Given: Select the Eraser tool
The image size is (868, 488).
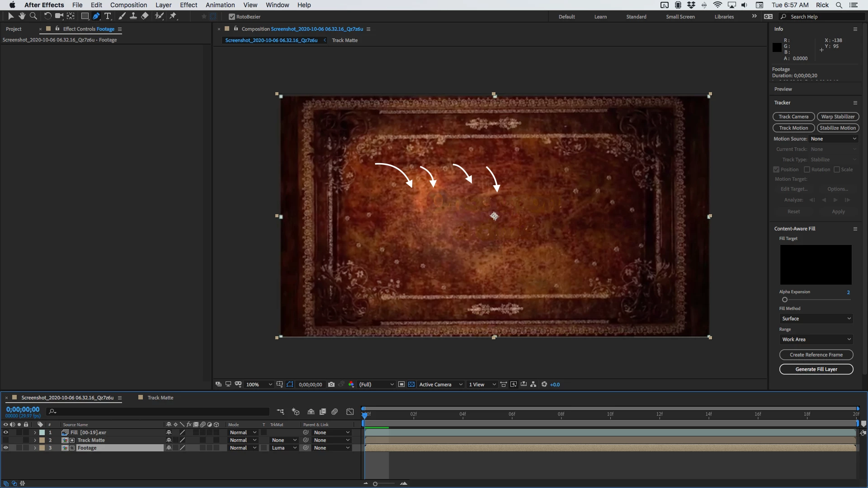Looking at the screenshot, I should pos(145,16).
